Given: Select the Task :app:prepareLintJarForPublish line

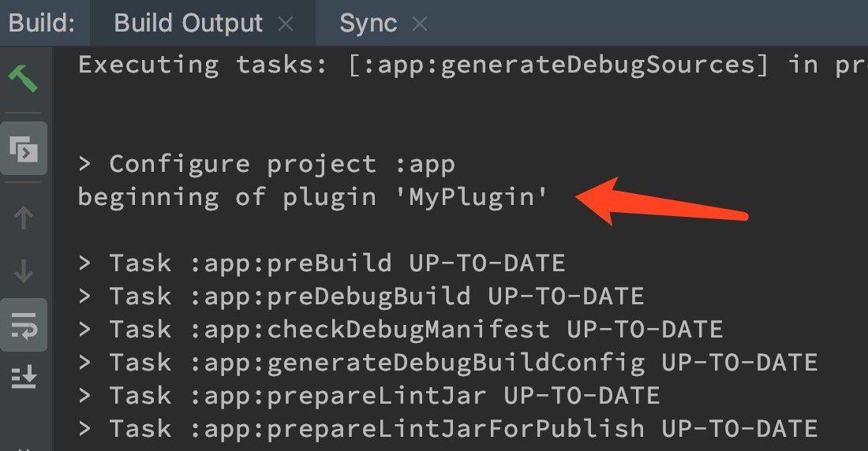Looking at the screenshot, I should (x=448, y=430).
